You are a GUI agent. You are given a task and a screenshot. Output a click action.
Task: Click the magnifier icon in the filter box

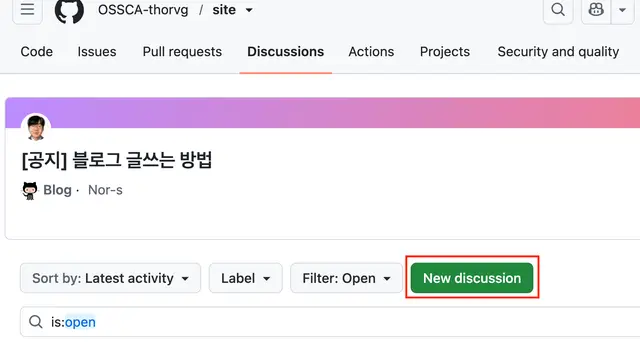(36, 322)
